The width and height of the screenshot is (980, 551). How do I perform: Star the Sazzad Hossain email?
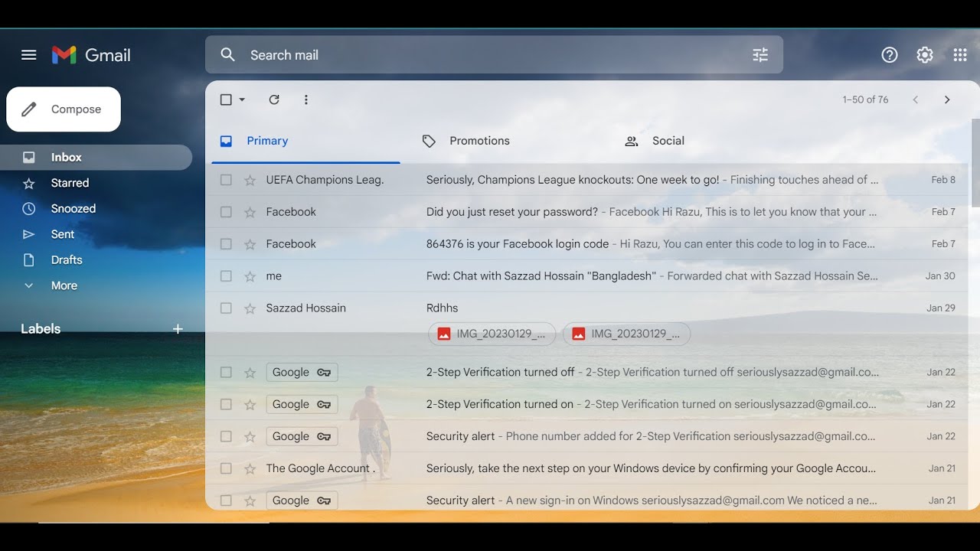click(x=250, y=308)
